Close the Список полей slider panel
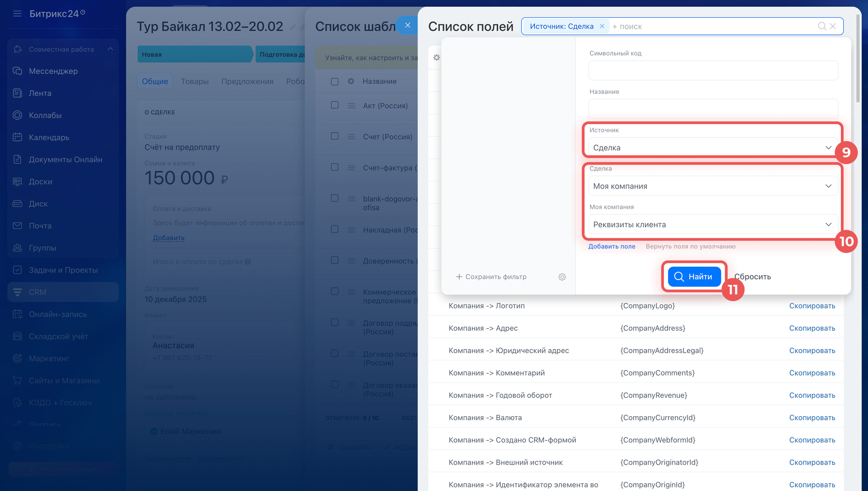 click(x=408, y=25)
